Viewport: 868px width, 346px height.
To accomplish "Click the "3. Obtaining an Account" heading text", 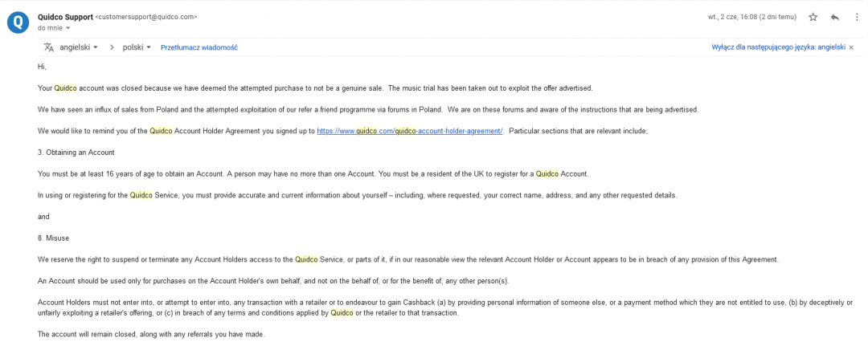I will coord(76,153).
